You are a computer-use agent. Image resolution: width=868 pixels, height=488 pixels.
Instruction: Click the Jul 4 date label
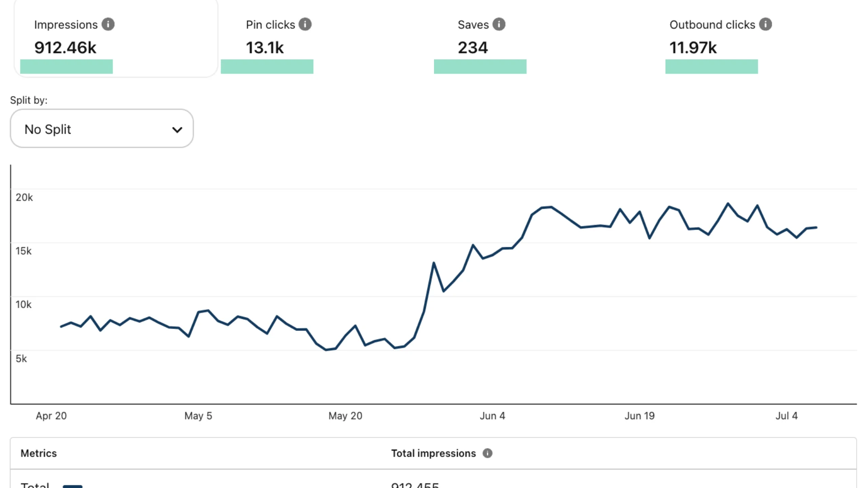tap(787, 416)
